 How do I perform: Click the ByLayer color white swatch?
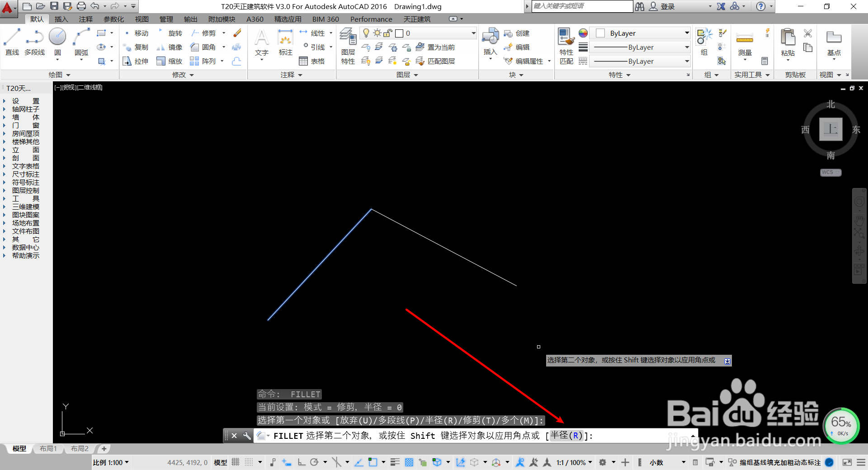coord(600,33)
